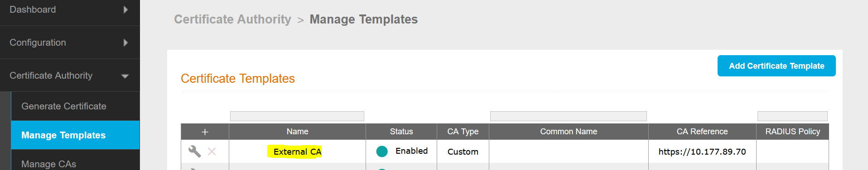
Task: Click the External CA name cell
Action: [297, 151]
